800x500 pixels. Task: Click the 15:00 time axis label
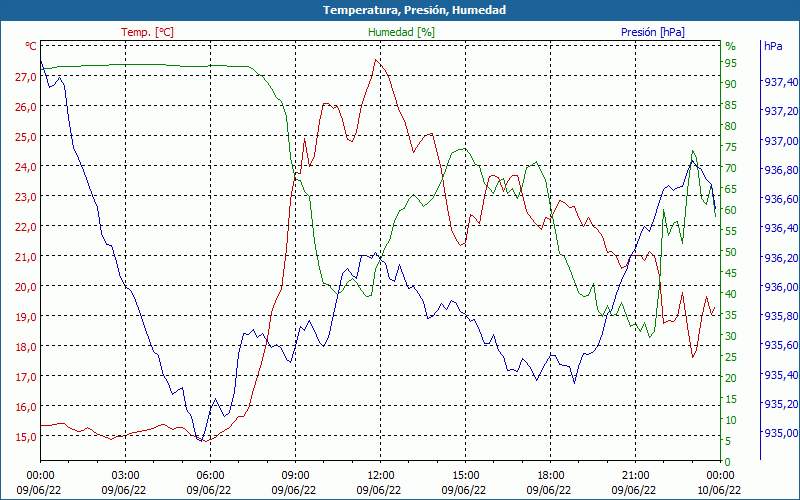[x=465, y=476]
